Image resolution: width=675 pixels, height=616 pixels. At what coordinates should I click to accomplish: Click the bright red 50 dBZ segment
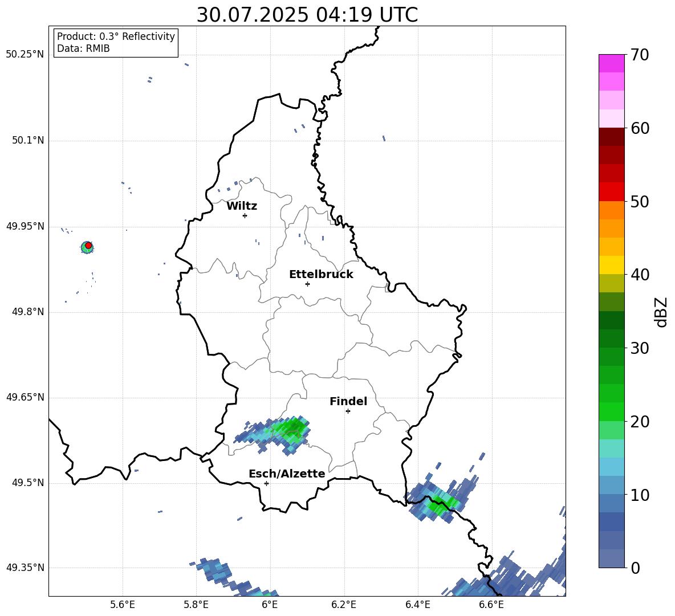tap(611, 192)
